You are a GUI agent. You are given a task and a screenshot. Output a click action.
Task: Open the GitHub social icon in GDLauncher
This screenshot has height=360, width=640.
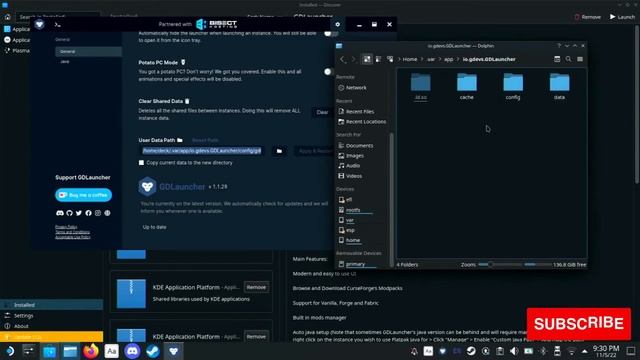[x=69, y=213]
